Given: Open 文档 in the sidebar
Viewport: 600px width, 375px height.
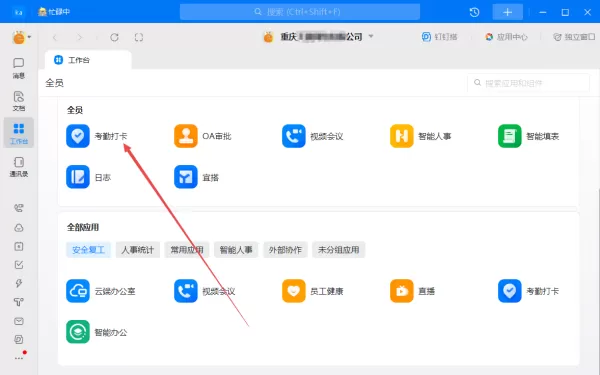Looking at the screenshot, I should (x=18, y=101).
